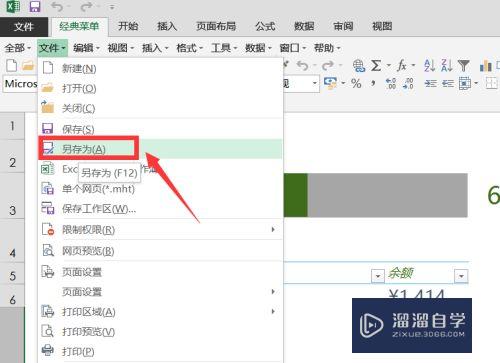Choose 打印(P) menu entry
The height and width of the screenshot is (363, 500).
[160, 351]
